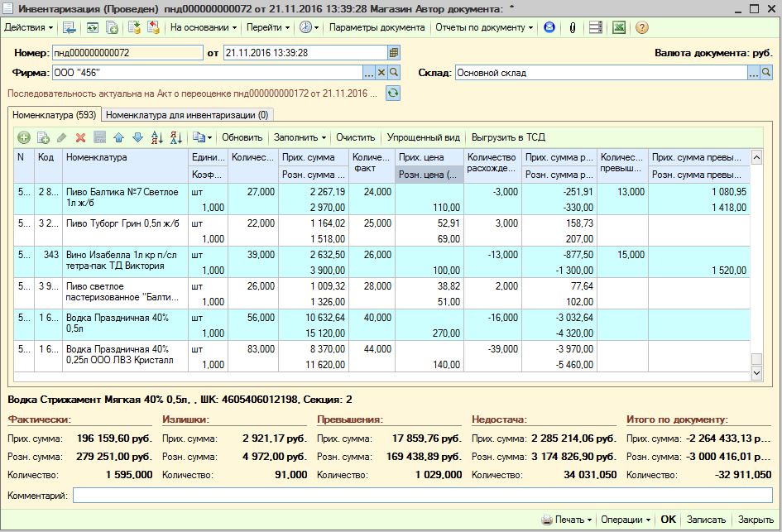Click the red delete row icon
This screenshot has width=782, height=532.
[80, 137]
